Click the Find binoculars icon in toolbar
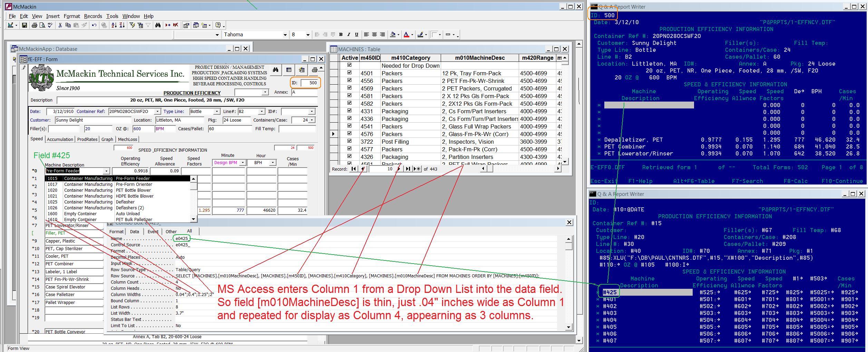Screen dimensions: 868x352 click(x=158, y=25)
